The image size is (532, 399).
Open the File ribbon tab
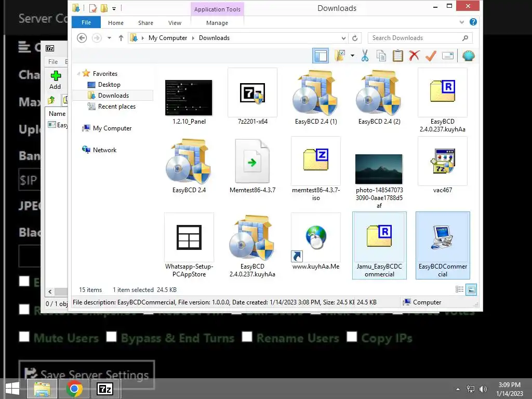click(x=86, y=22)
